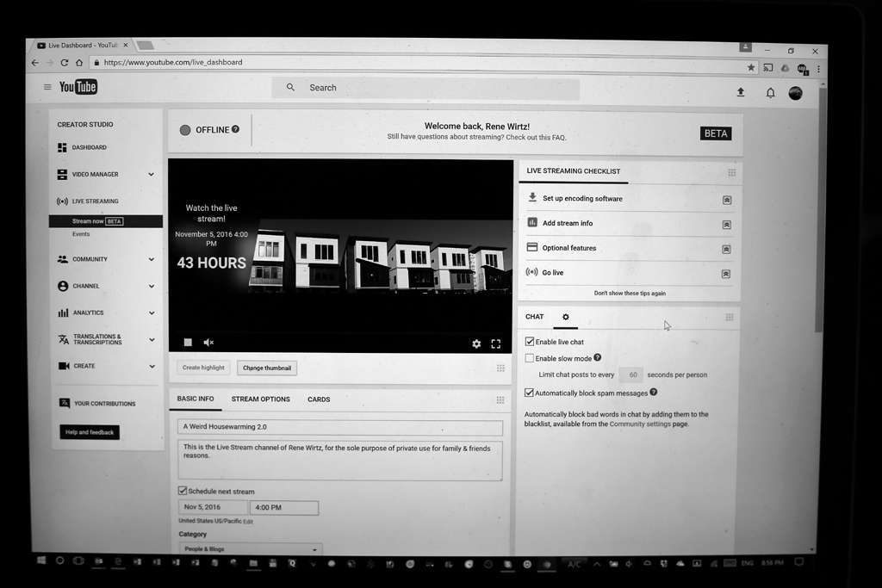This screenshot has width=882, height=588.
Task: Enter fullscreen in the video player
Action: click(495, 344)
